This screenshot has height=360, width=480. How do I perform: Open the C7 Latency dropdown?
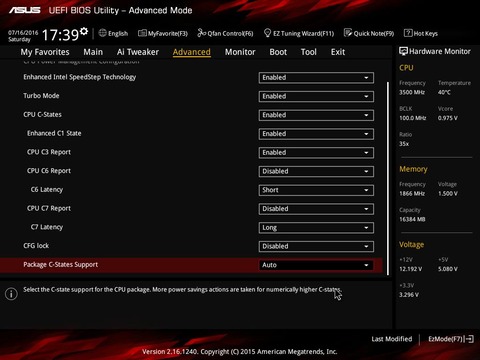[316, 228]
